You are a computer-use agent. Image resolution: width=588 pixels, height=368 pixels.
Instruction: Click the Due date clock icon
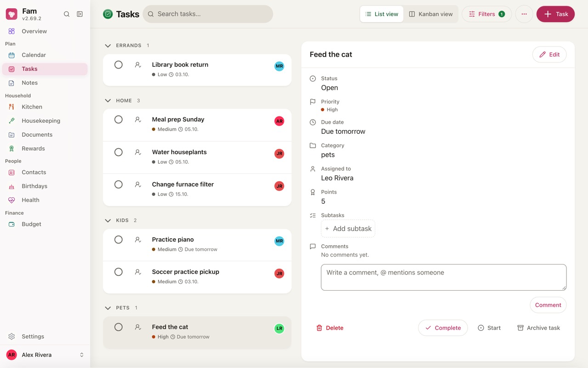click(x=313, y=122)
